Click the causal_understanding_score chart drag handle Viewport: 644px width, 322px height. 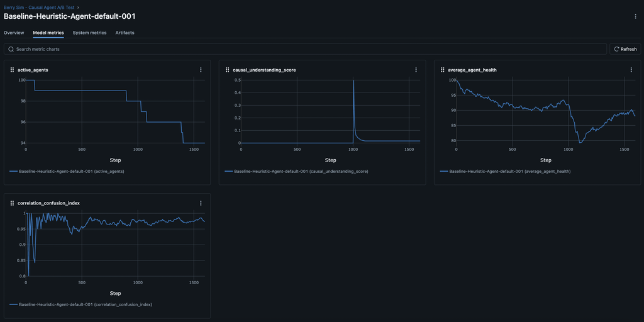[227, 70]
